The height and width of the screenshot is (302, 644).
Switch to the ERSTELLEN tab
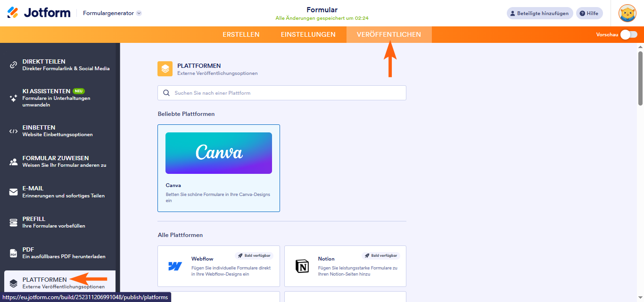(x=241, y=34)
